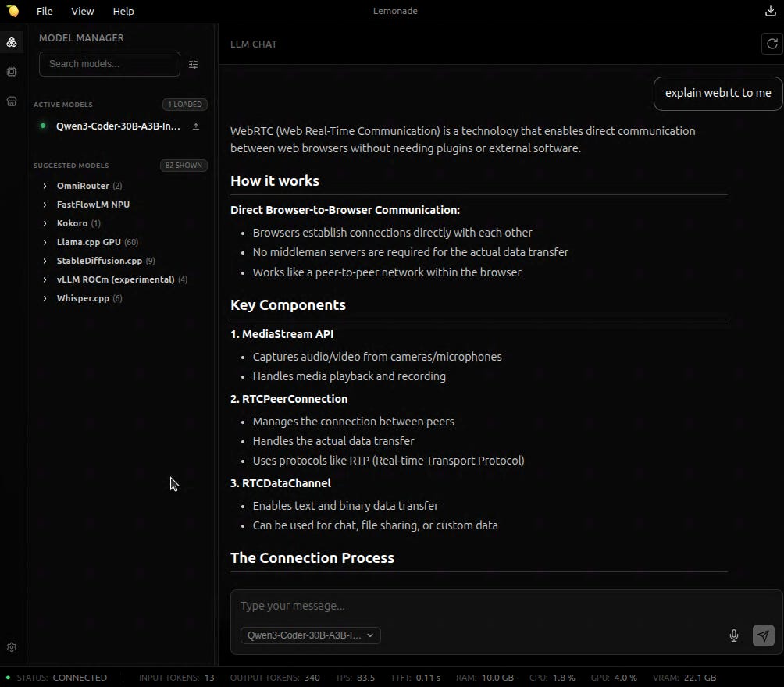Open the settings gear icon in the sidebar
The image size is (784, 687).
coord(12,647)
